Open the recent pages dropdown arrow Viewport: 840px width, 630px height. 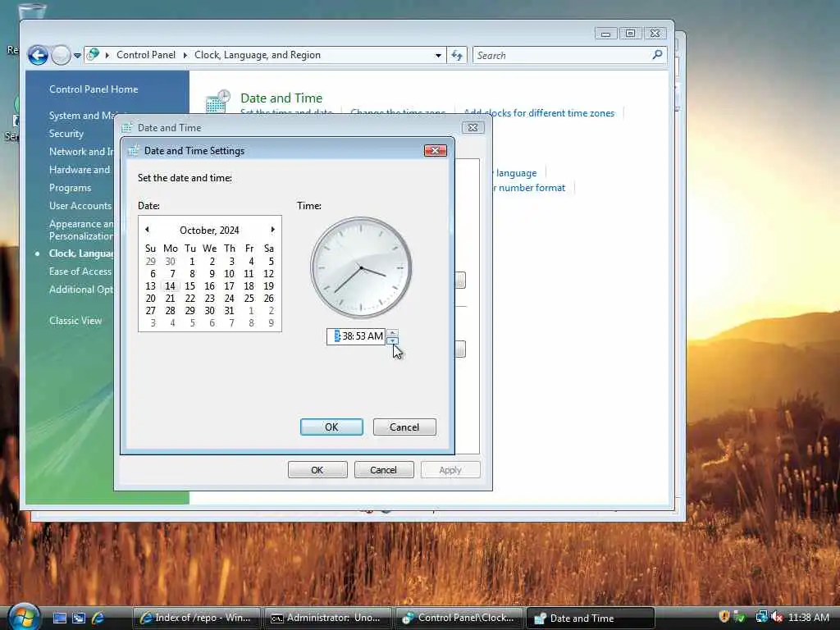coord(77,55)
